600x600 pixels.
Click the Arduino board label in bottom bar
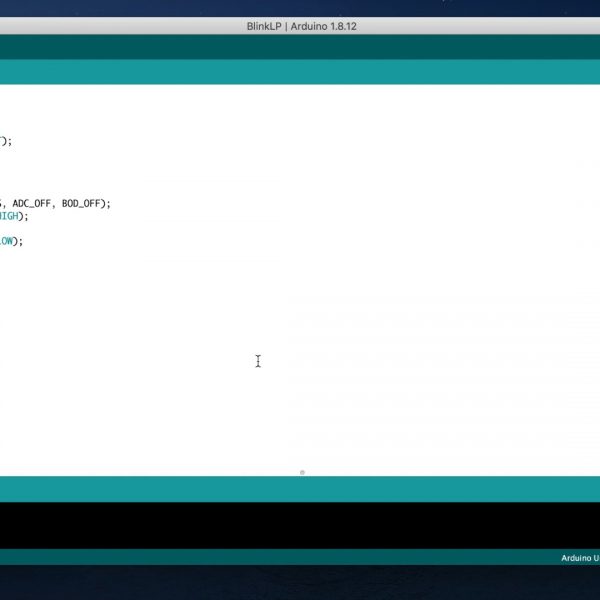pyautogui.click(x=579, y=558)
